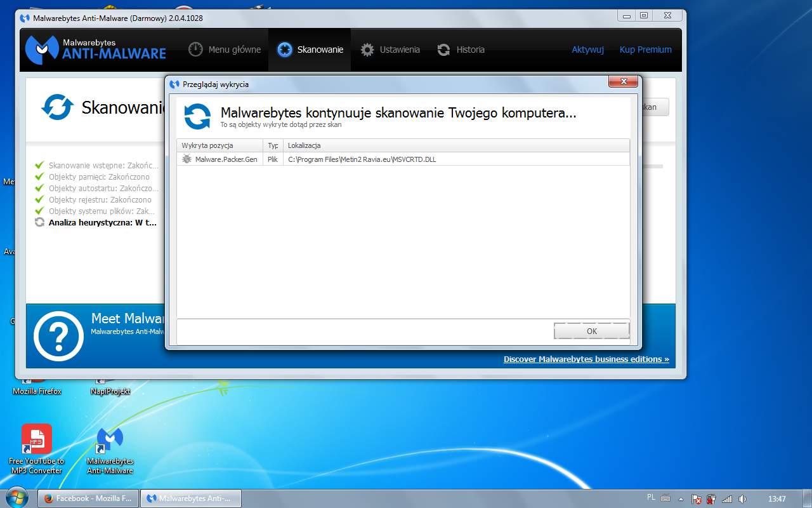Click the Malwarebytes Anti-Malware header logo
The width and height of the screenshot is (812, 508).
[x=96, y=50]
